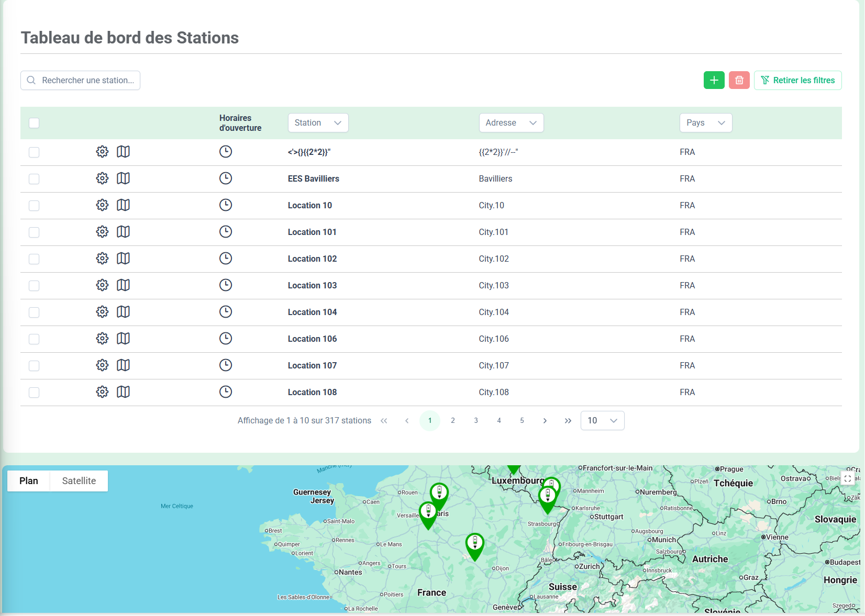Go to page 3 of stations
This screenshot has width=865, height=616.
476,421
